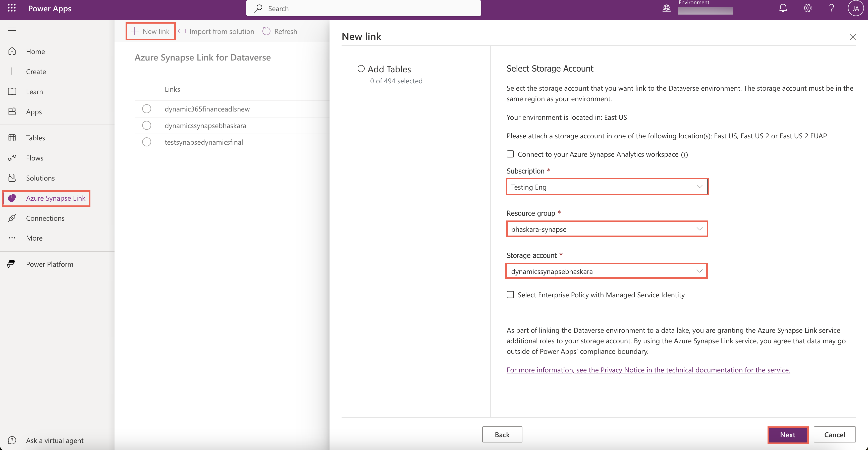Click the Search input field

click(x=363, y=9)
